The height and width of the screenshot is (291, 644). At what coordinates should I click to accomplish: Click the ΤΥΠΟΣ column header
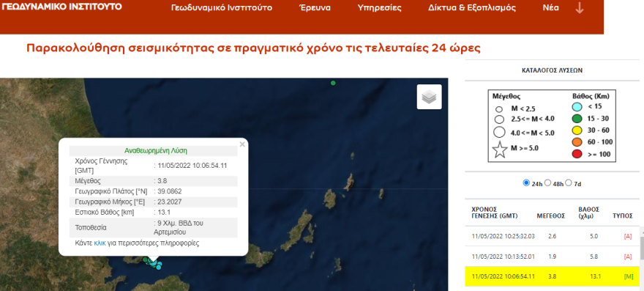coord(623,216)
